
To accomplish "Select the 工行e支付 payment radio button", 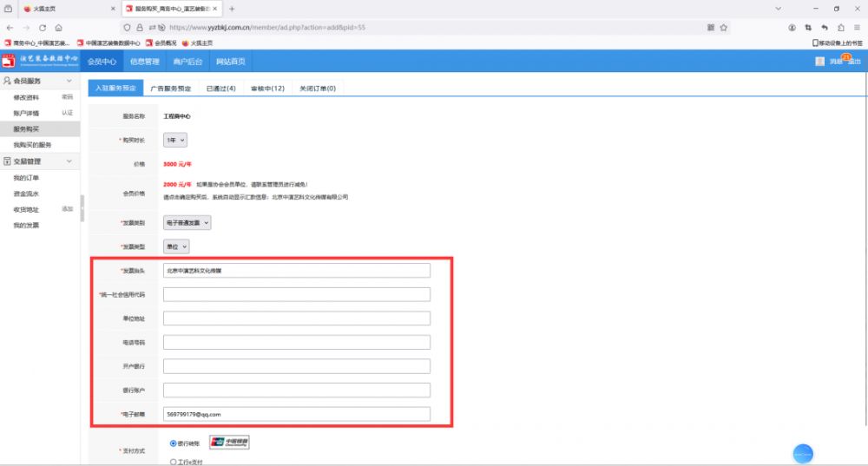I will (173, 462).
